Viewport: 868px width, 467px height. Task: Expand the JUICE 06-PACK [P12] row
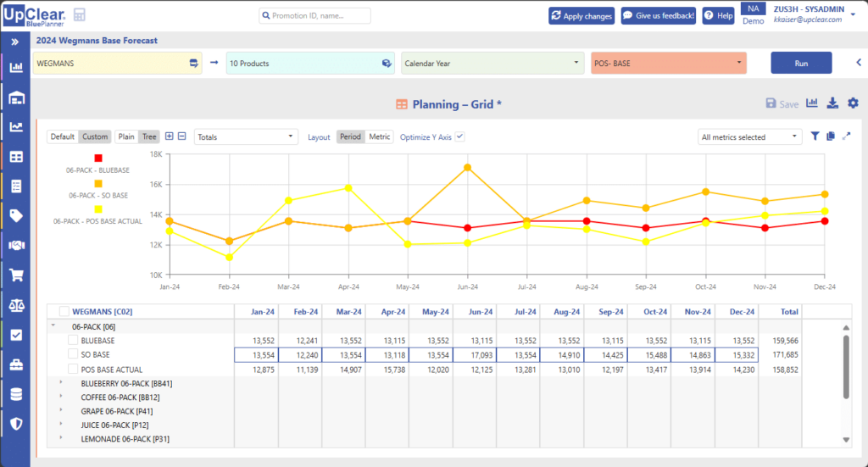pos(61,424)
